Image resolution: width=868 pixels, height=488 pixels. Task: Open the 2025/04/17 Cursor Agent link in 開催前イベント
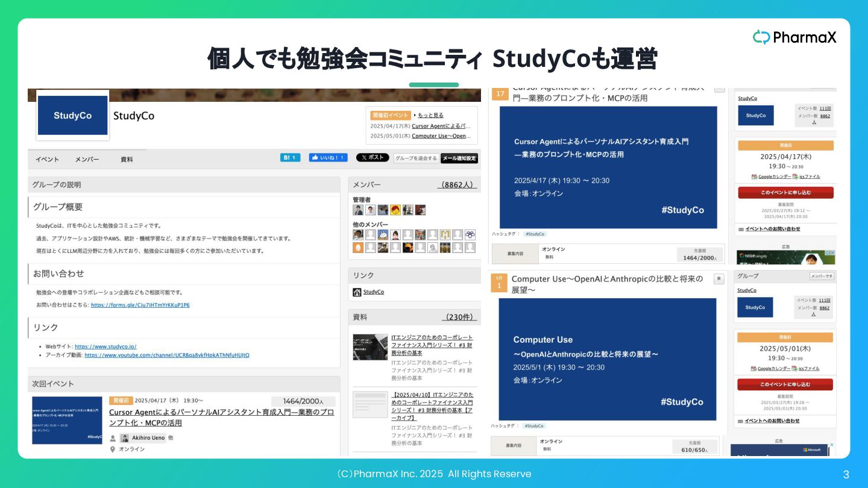pos(441,126)
